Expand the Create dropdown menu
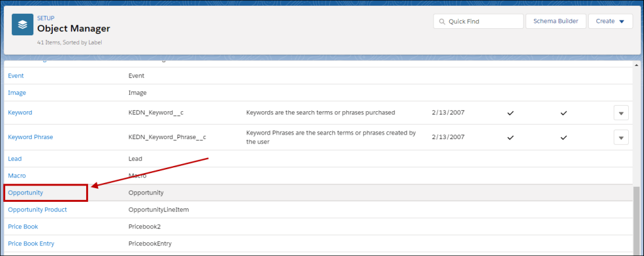Viewport: 644px width, 256px height. coord(609,21)
